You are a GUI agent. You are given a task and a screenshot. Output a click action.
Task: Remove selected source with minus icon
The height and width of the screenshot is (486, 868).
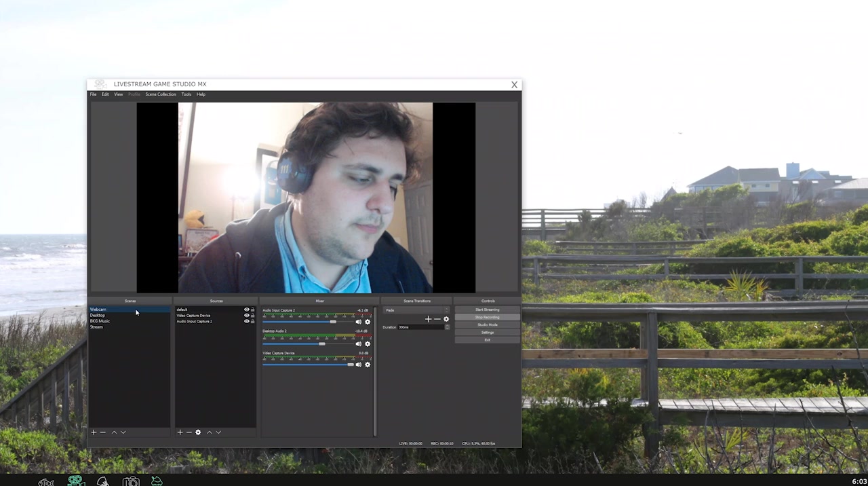tap(189, 432)
